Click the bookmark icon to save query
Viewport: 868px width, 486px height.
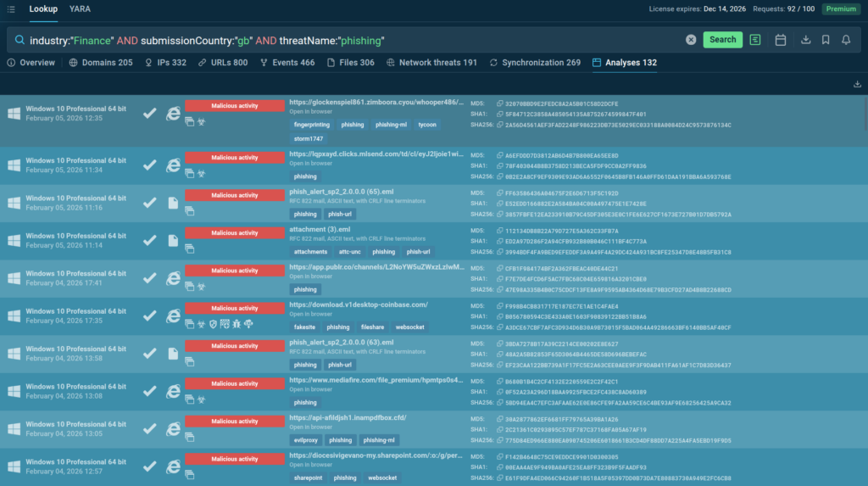tap(826, 40)
